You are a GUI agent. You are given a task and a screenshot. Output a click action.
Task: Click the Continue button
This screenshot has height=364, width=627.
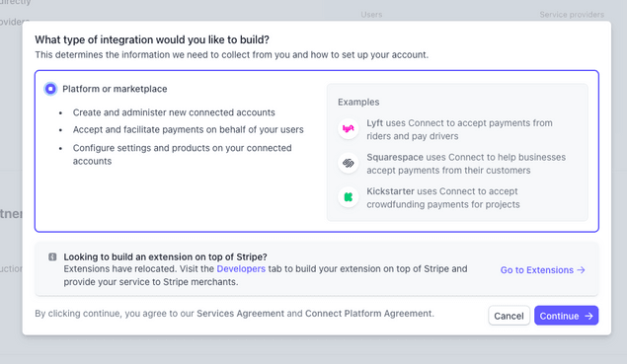[566, 316]
